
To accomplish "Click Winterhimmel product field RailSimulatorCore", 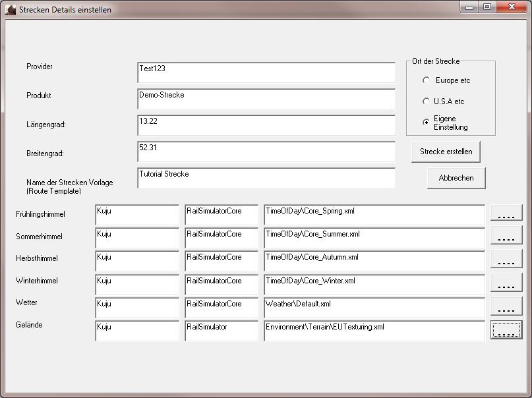I will (222, 285).
